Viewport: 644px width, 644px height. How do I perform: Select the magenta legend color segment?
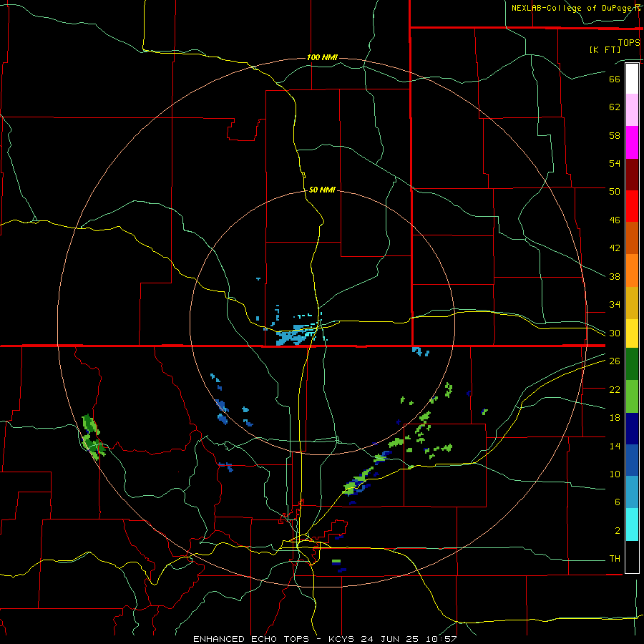pyautogui.click(x=632, y=142)
